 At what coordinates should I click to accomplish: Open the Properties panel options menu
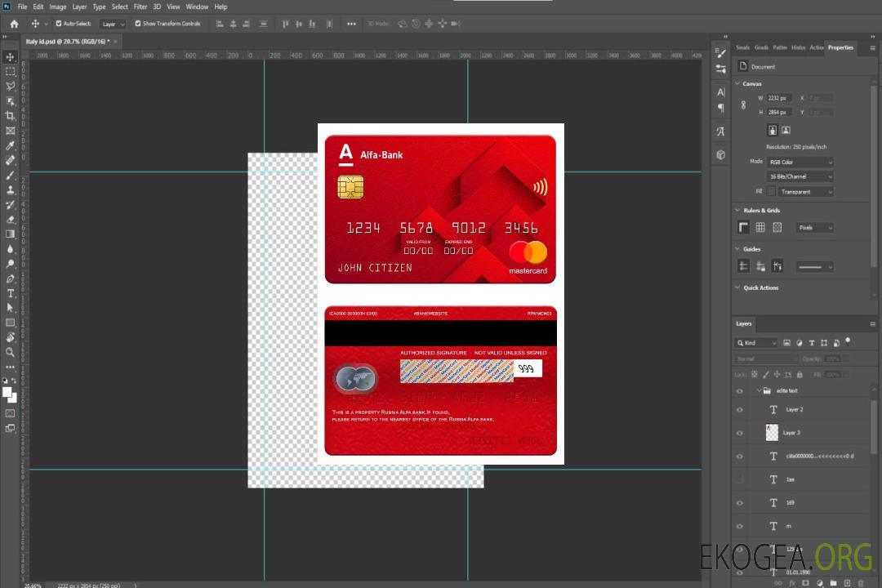click(x=872, y=48)
